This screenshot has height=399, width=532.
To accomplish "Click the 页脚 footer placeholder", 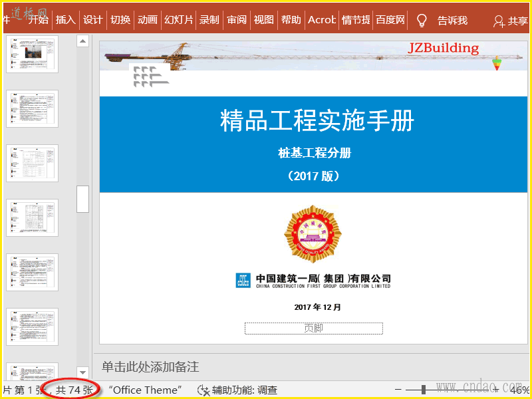I will 314,329.
